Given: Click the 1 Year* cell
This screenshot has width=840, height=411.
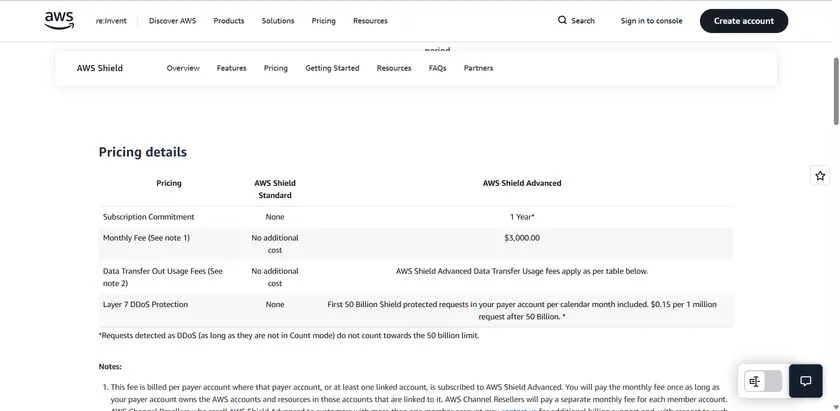Looking at the screenshot, I should pyautogui.click(x=522, y=217).
